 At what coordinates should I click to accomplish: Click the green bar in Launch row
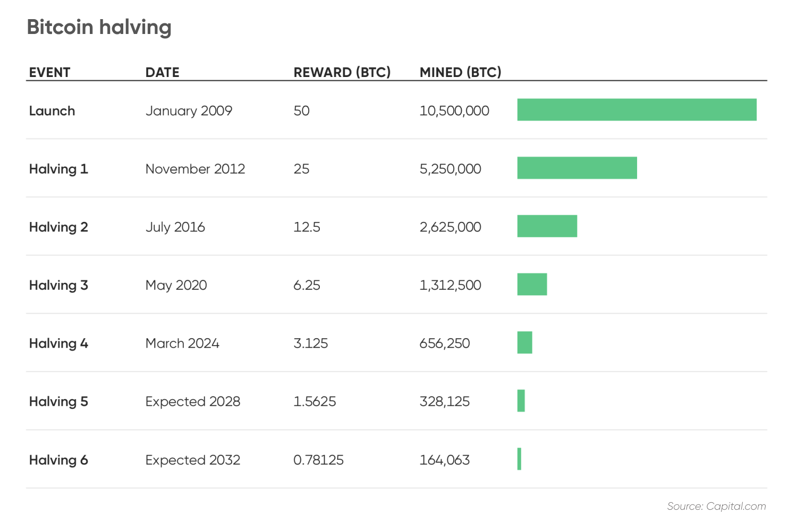[x=637, y=110]
